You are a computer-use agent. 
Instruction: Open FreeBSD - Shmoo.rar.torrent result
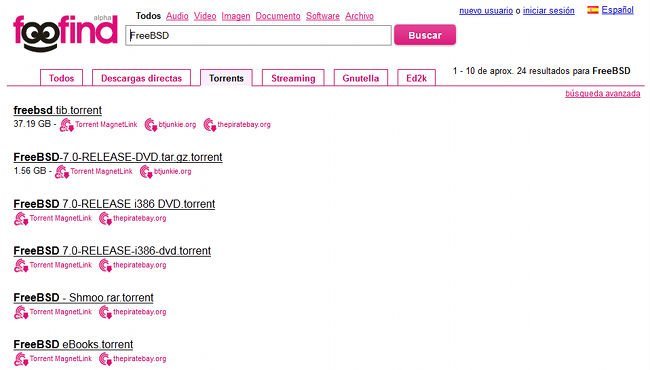tap(83, 297)
